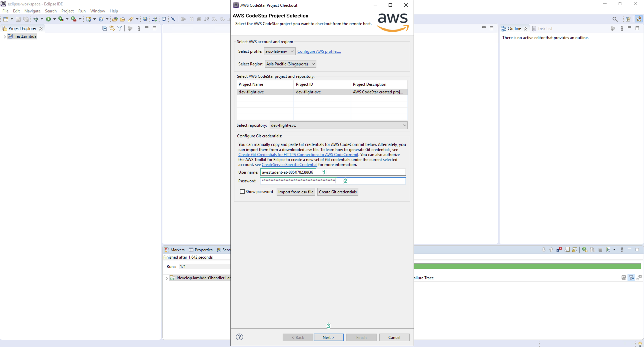Open the Window menu
The height and width of the screenshot is (347, 644).
tap(97, 11)
